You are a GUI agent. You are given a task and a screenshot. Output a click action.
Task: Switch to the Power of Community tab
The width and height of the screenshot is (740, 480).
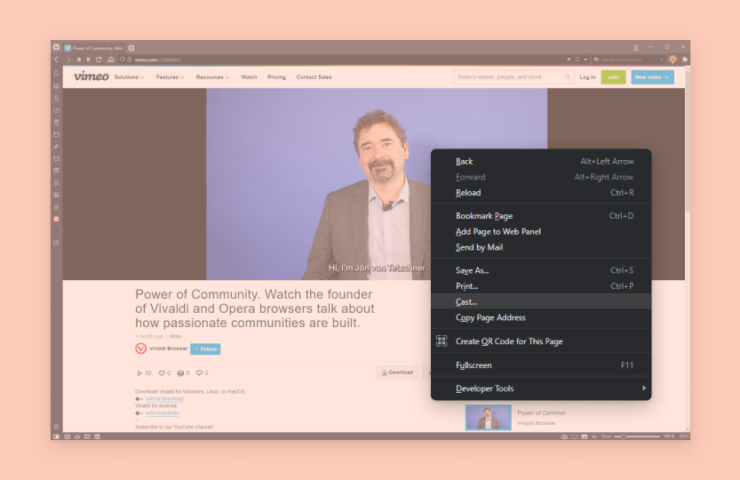pyautogui.click(x=94, y=48)
